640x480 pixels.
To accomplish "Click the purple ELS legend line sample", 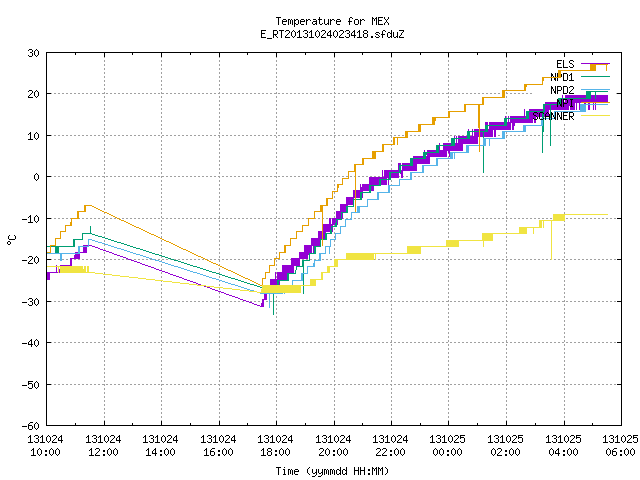I will pos(595,64).
